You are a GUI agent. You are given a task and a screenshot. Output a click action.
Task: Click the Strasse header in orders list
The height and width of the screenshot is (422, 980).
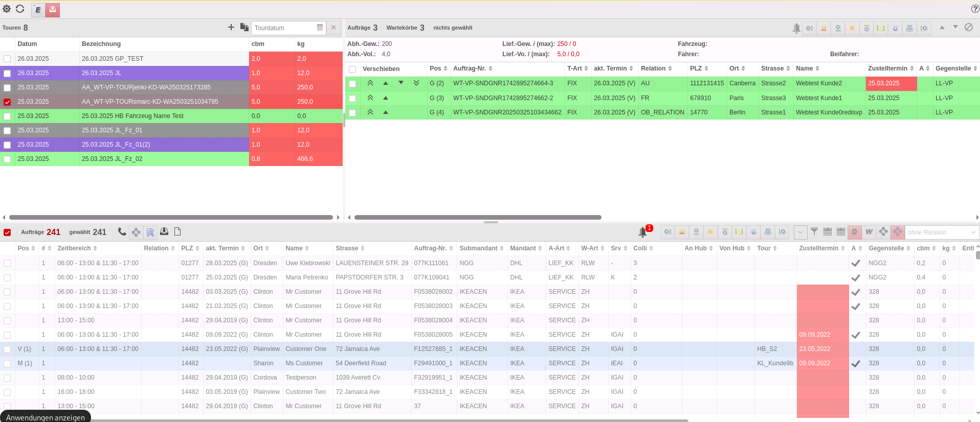click(350, 248)
